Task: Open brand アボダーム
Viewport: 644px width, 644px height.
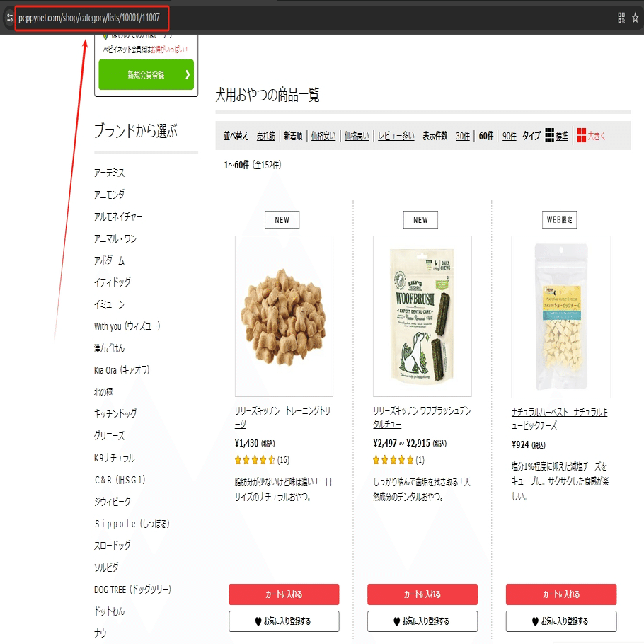Action: [109, 260]
